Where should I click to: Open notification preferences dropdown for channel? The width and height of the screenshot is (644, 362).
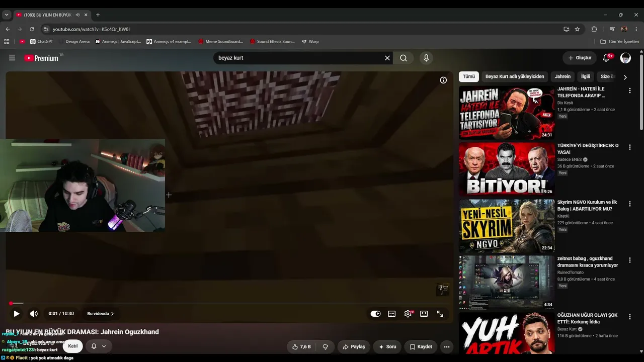click(99, 346)
